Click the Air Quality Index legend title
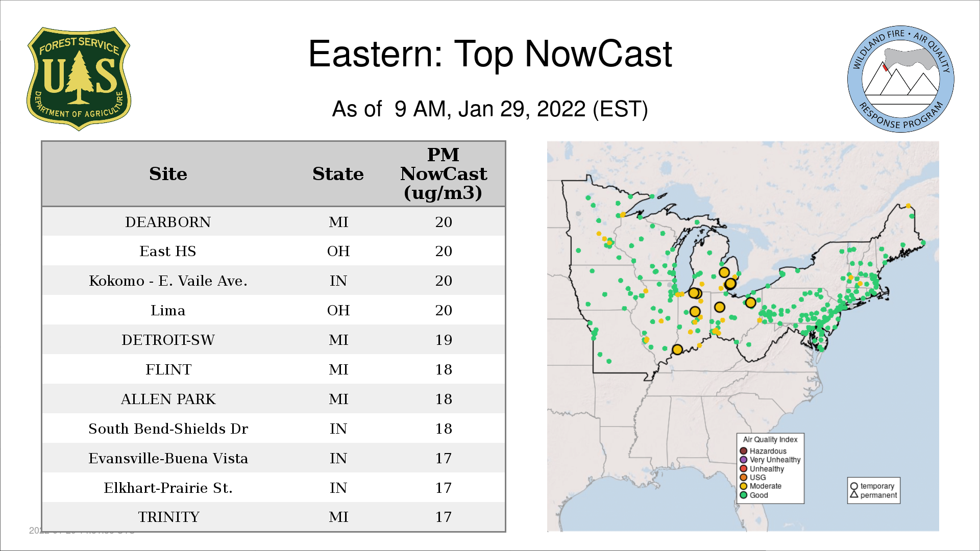This screenshot has width=980, height=551. click(x=770, y=439)
